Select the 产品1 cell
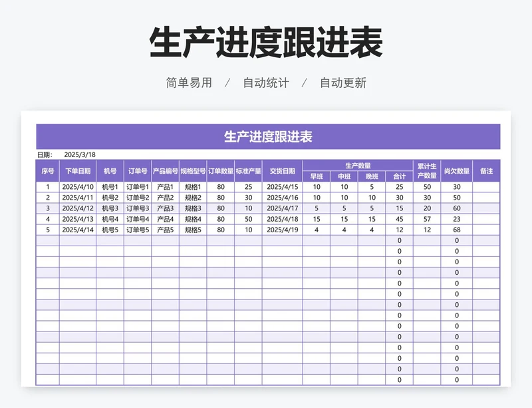Image resolution: width=532 pixels, height=408 pixels. pyautogui.click(x=165, y=187)
